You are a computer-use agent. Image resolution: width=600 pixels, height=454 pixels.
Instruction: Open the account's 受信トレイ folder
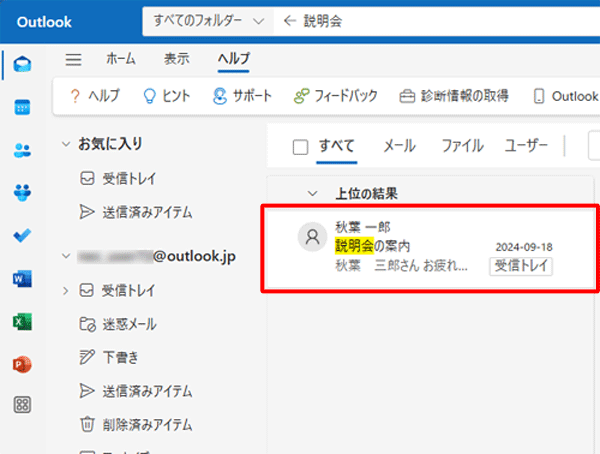(117, 291)
